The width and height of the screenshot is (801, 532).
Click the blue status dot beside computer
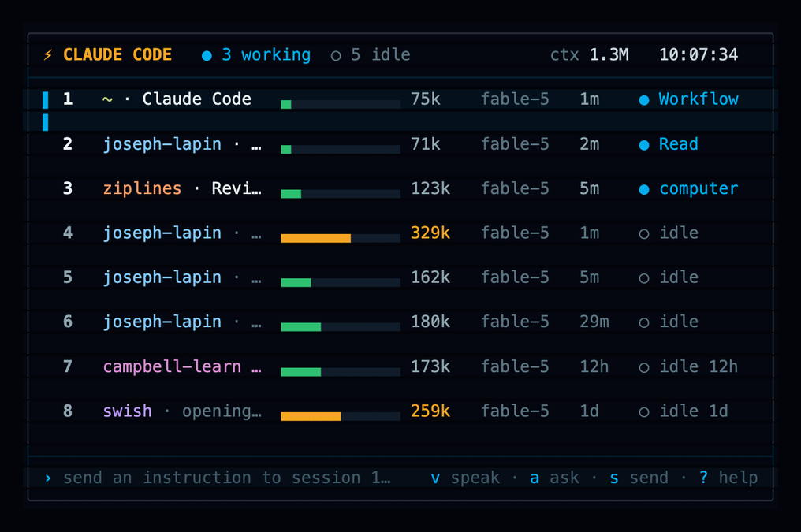tap(644, 189)
